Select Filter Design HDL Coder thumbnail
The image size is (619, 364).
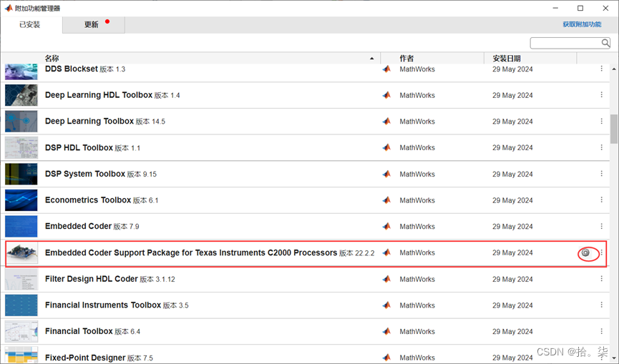21,279
